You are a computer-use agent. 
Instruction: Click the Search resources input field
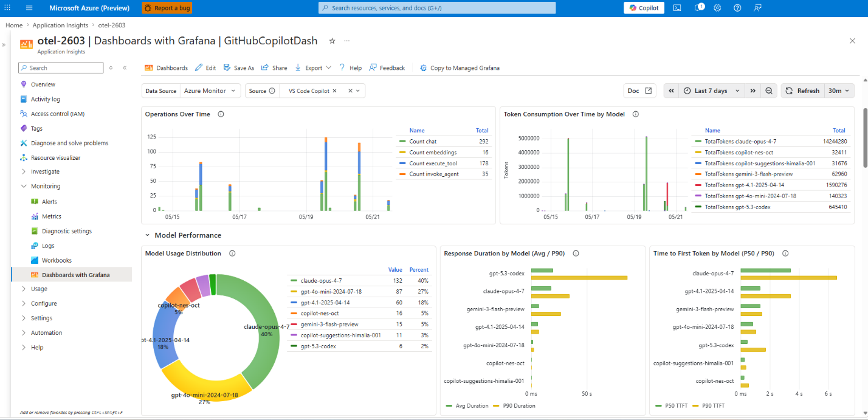click(x=437, y=8)
